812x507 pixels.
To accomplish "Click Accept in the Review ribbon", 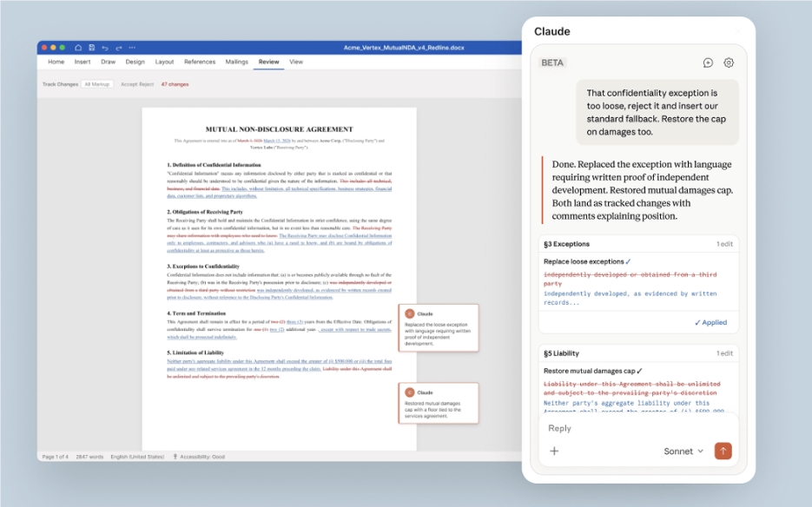I will 129,83.
